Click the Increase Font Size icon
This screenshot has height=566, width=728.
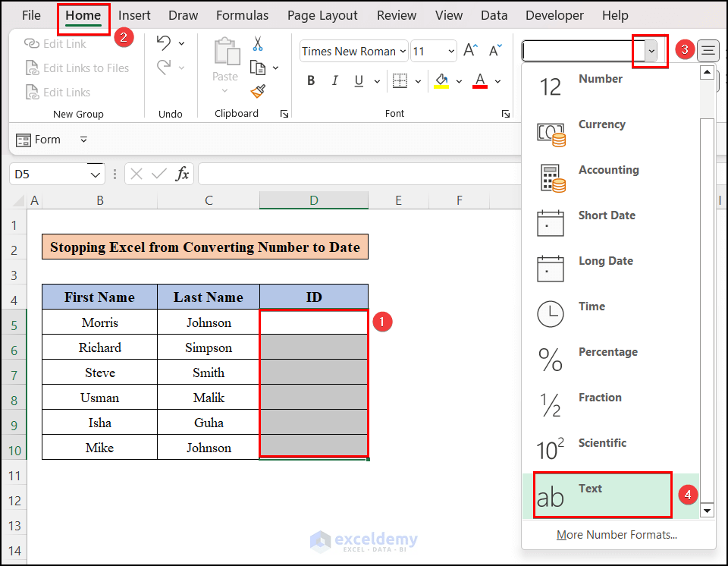(x=469, y=51)
